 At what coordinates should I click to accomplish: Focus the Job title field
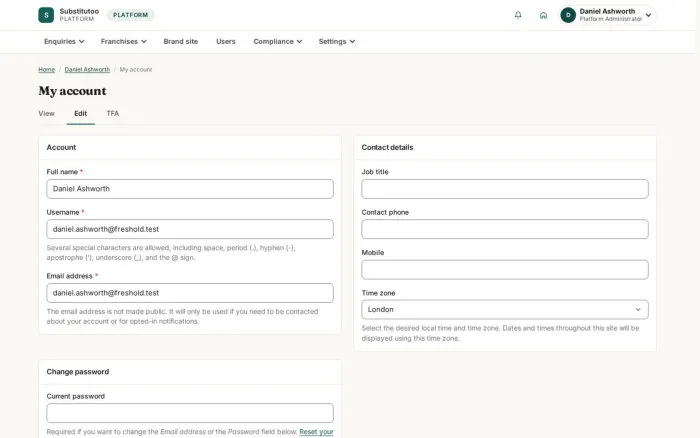click(x=505, y=189)
